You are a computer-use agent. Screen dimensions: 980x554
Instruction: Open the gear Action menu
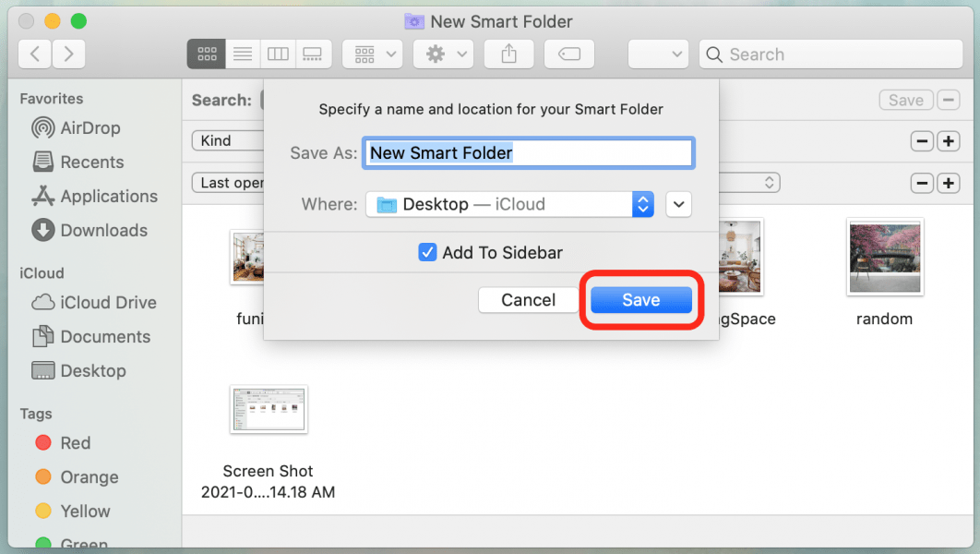tap(443, 54)
